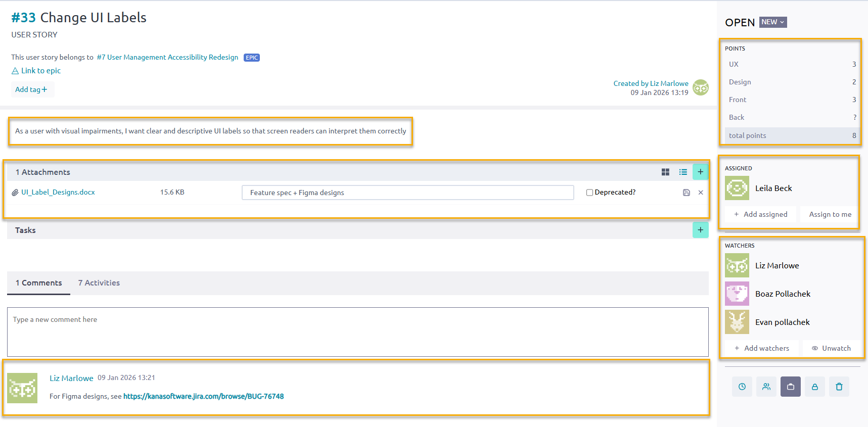
Task: Check the Deprecated? checkbox
Action: 589,193
